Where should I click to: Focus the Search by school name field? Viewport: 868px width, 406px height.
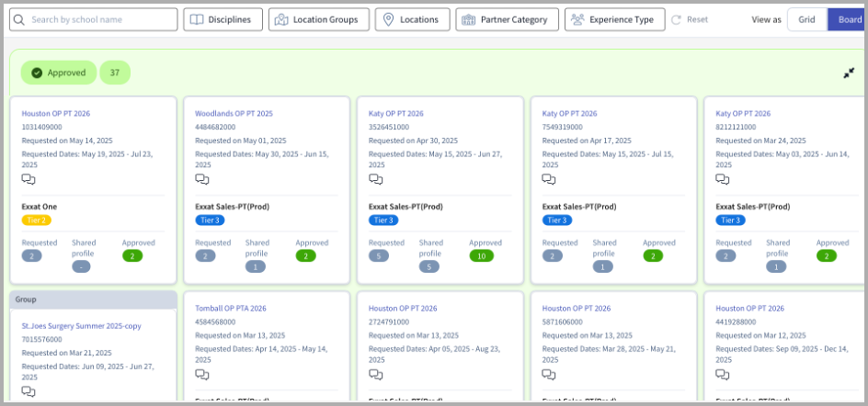pyautogui.click(x=94, y=20)
